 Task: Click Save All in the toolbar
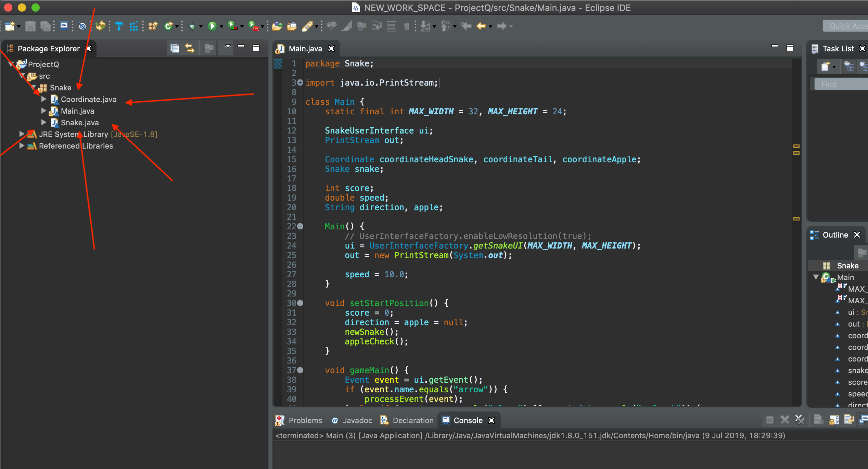46,26
